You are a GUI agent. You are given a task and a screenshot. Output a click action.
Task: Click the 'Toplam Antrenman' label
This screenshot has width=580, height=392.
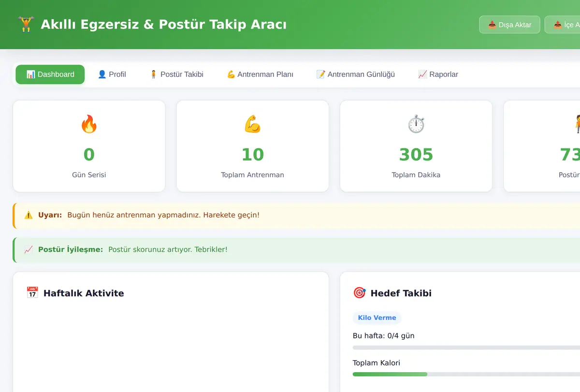pyautogui.click(x=252, y=175)
